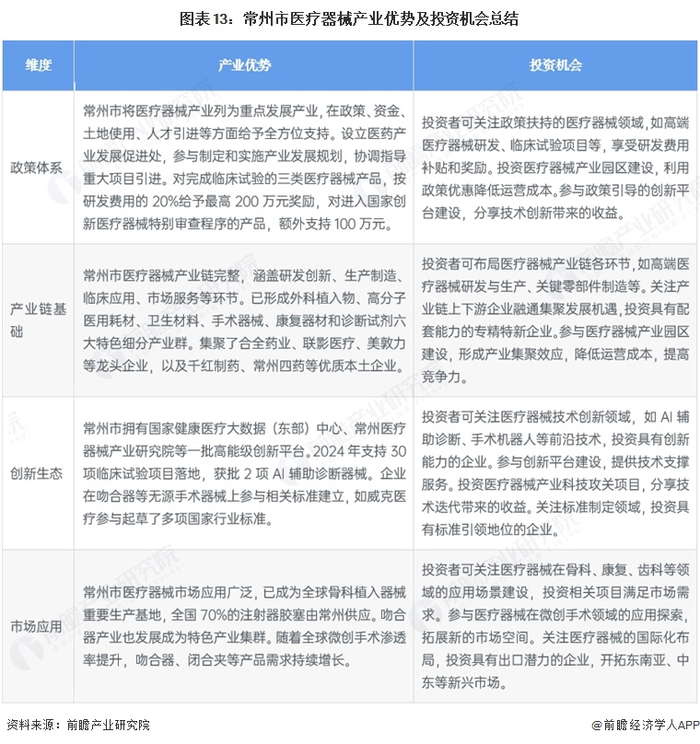The height and width of the screenshot is (744, 700).
Task: Click the 市场应用 row label
Action: pos(37,626)
